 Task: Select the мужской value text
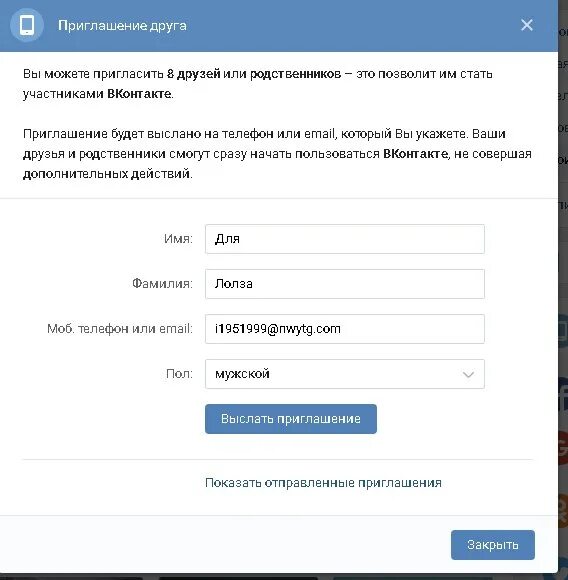(x=242, y=374)
